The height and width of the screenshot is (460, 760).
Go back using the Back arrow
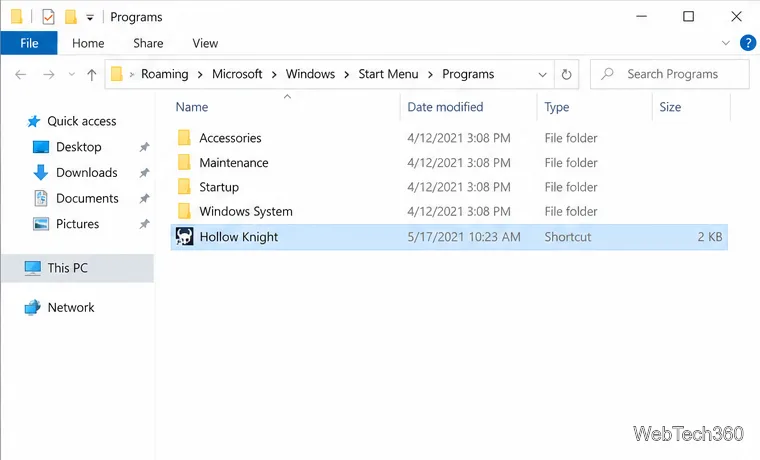click(20, 75)
